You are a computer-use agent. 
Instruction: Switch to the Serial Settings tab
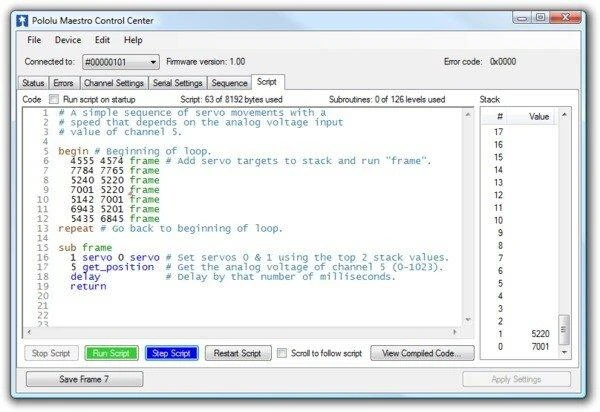[178, 83]
